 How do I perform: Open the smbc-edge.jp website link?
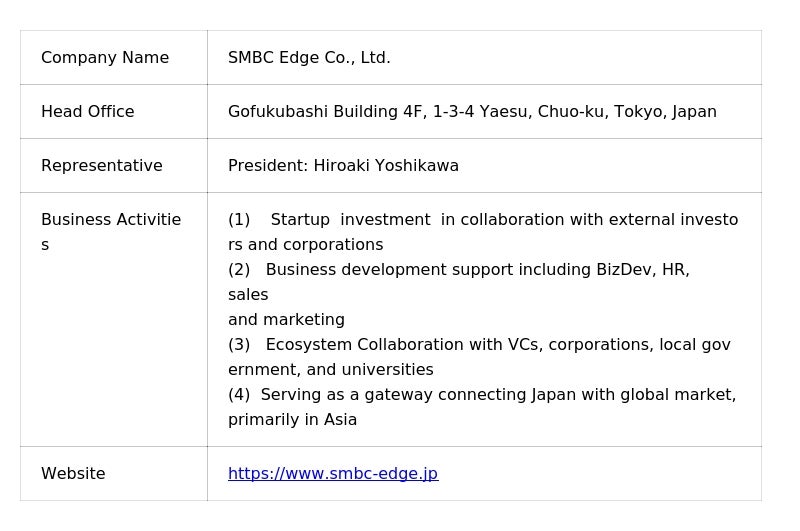332,474
